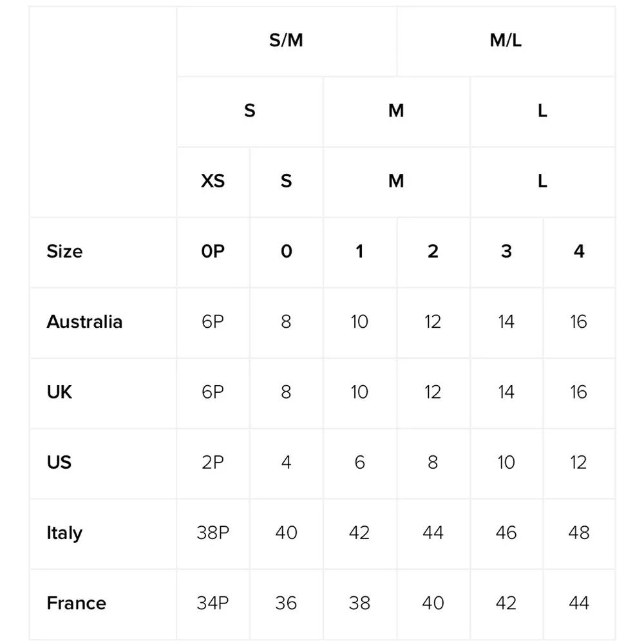Select the Australia row label

84,321
